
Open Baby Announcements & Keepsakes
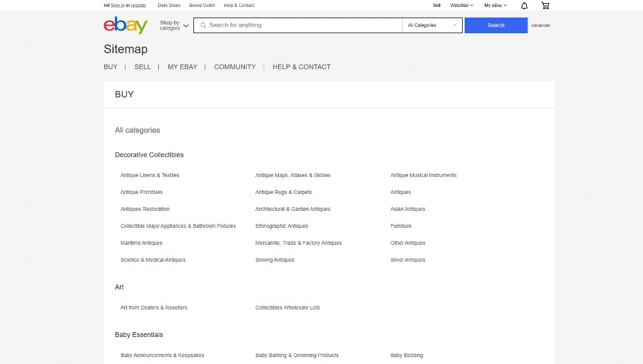162,355
